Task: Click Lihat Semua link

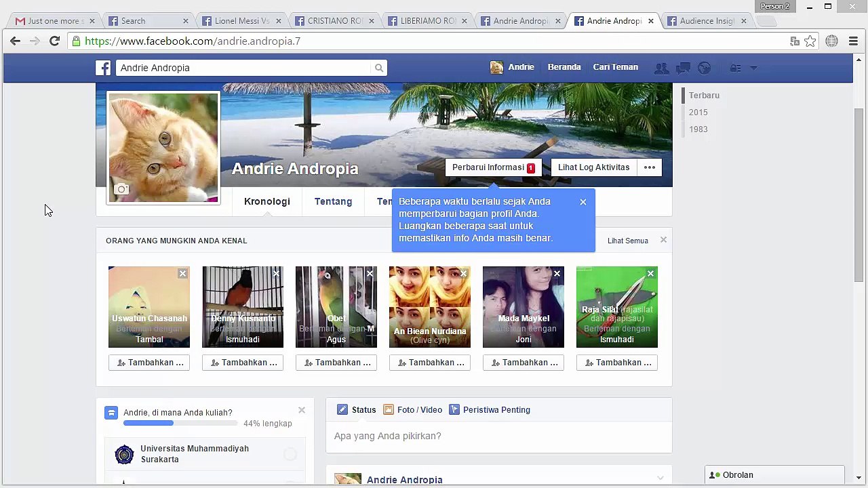Action: [628, 241]
